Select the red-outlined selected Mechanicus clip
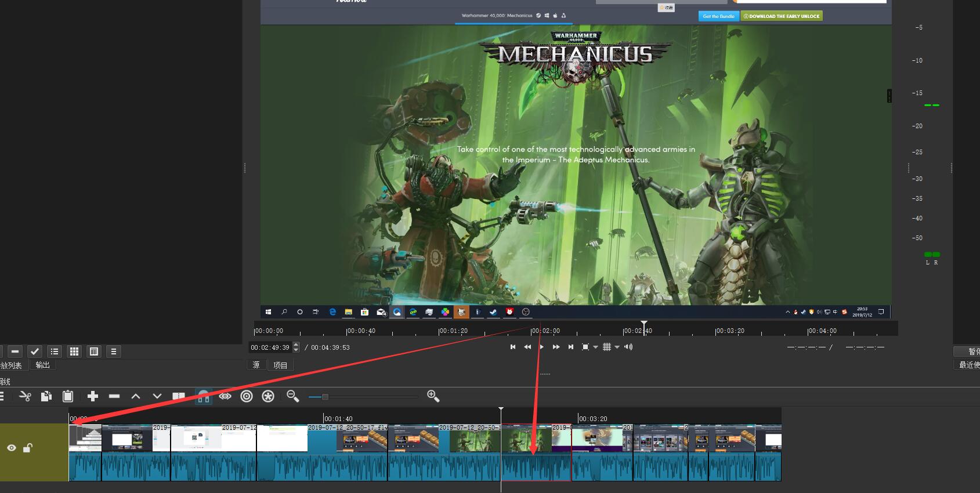Screen dimensions: 980x493 (536, 452)
